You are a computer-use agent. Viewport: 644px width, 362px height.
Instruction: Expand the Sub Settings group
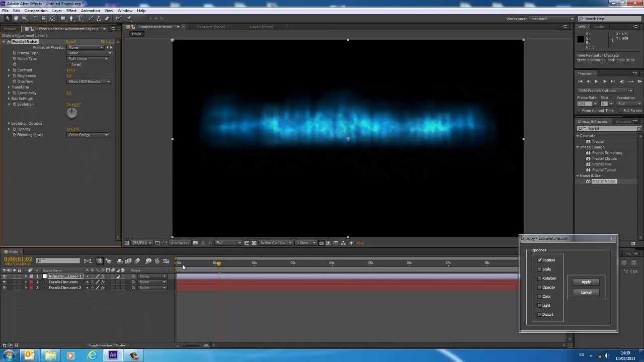coord(9,99)
